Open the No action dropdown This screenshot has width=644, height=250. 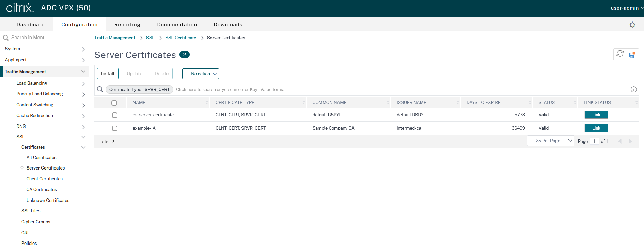coord(200,74)
